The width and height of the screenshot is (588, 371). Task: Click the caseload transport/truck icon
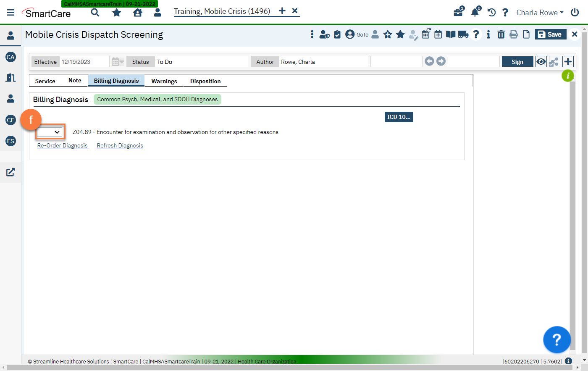coord(463,34)
